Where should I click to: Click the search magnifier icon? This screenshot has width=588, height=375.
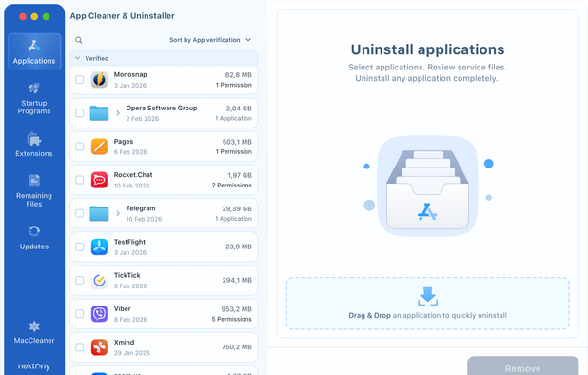tap(78, 40)
